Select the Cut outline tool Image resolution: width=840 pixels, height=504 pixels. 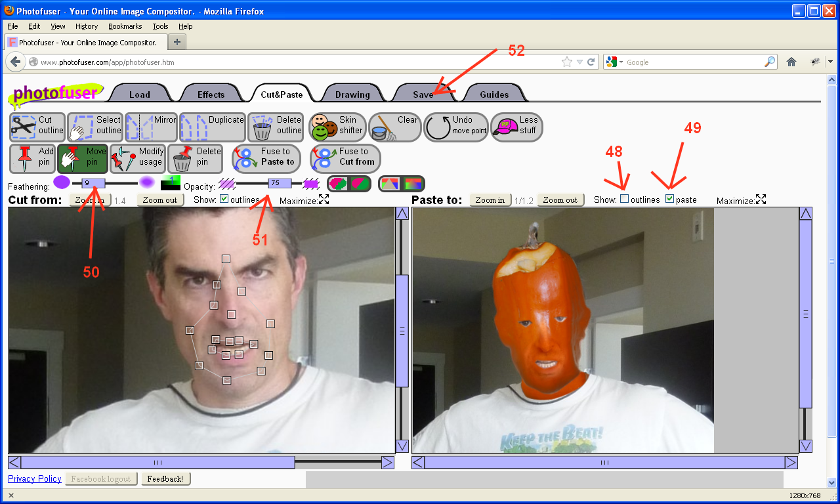tap(37, 127)
